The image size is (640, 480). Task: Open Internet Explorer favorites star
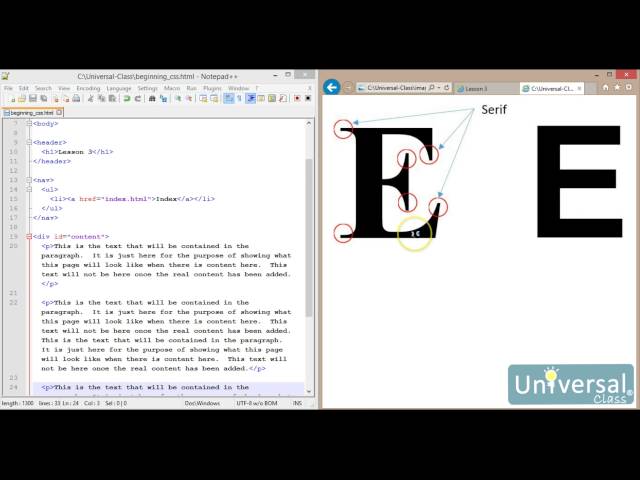point(617,87)
